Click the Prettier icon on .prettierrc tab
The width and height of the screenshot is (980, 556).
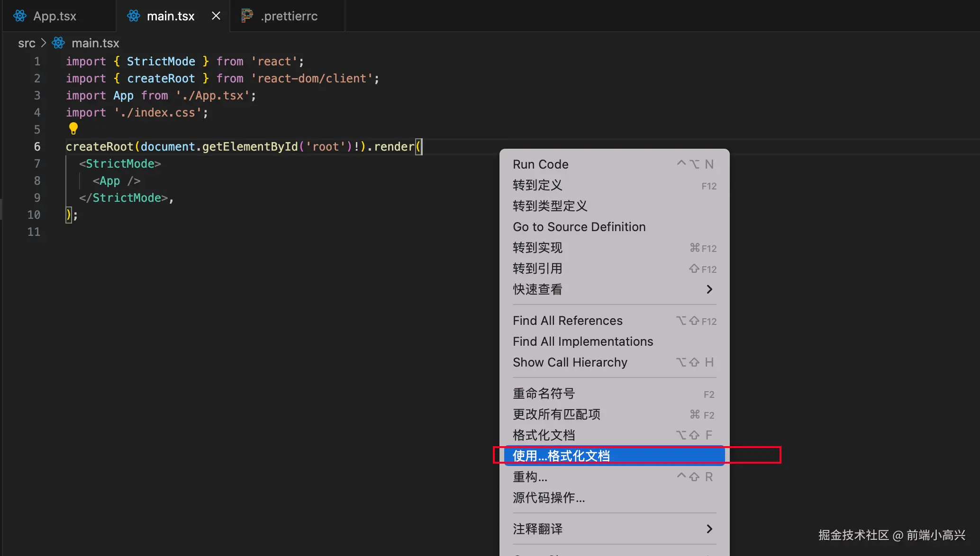247,16
